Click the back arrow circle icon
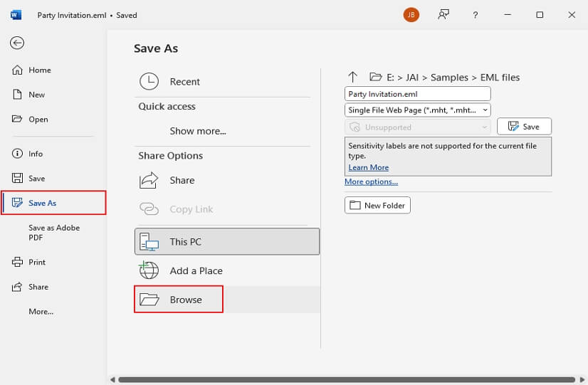The width and height of the screenshot is (588, 385). click(x=17, y=43)
